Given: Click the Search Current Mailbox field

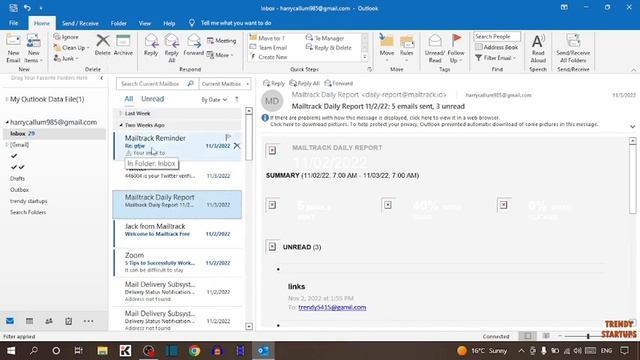Looking at the screenshot, I should tap(151, 84).
